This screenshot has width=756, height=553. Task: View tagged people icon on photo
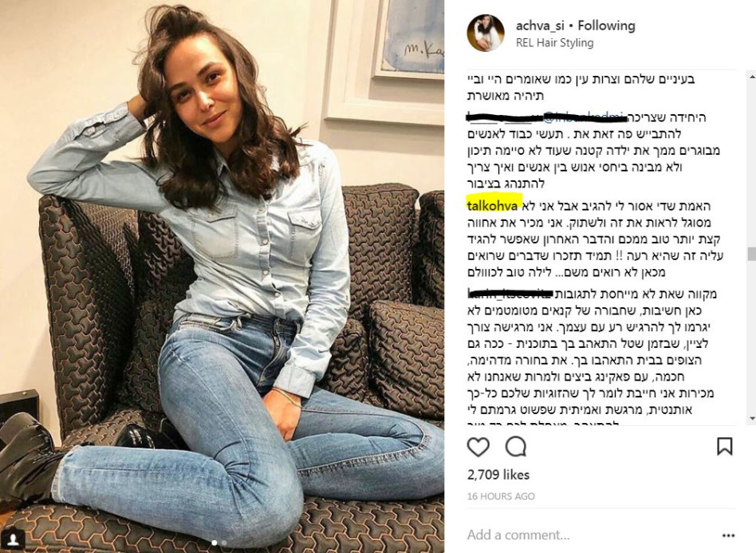pyautogui.click(x=13, y=539)
